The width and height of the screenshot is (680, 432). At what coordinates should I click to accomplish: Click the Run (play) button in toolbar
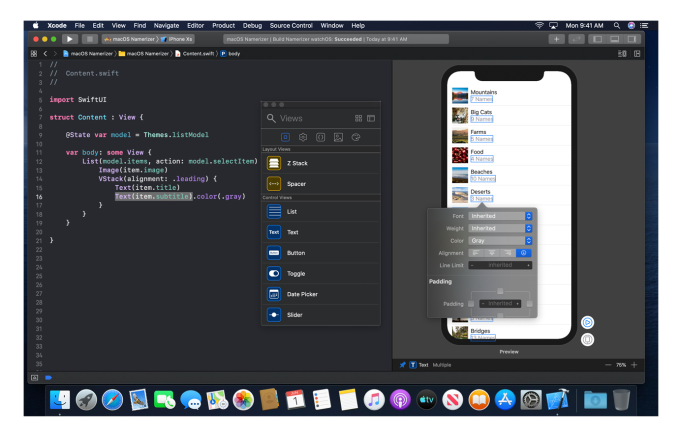[70, 38]
